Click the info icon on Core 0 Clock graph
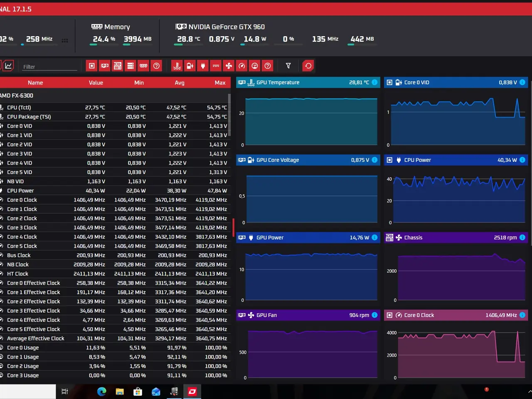 pos(522,315)
